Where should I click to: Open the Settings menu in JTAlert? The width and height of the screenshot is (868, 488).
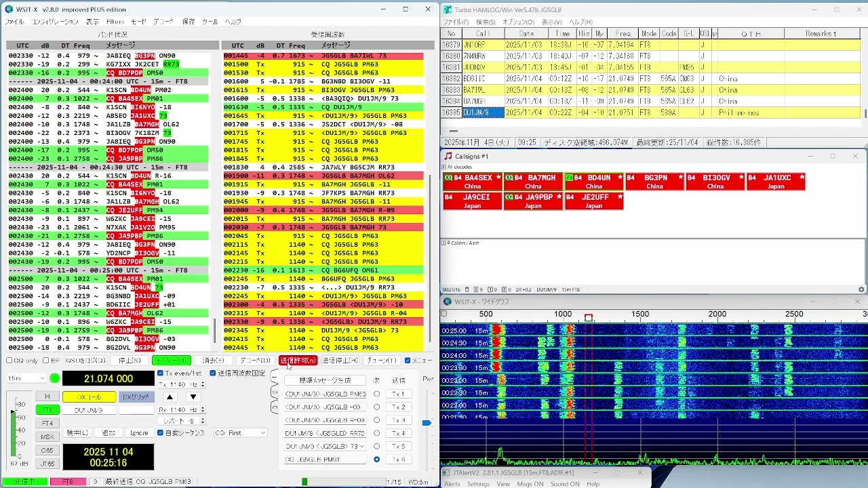coord(478,484)
